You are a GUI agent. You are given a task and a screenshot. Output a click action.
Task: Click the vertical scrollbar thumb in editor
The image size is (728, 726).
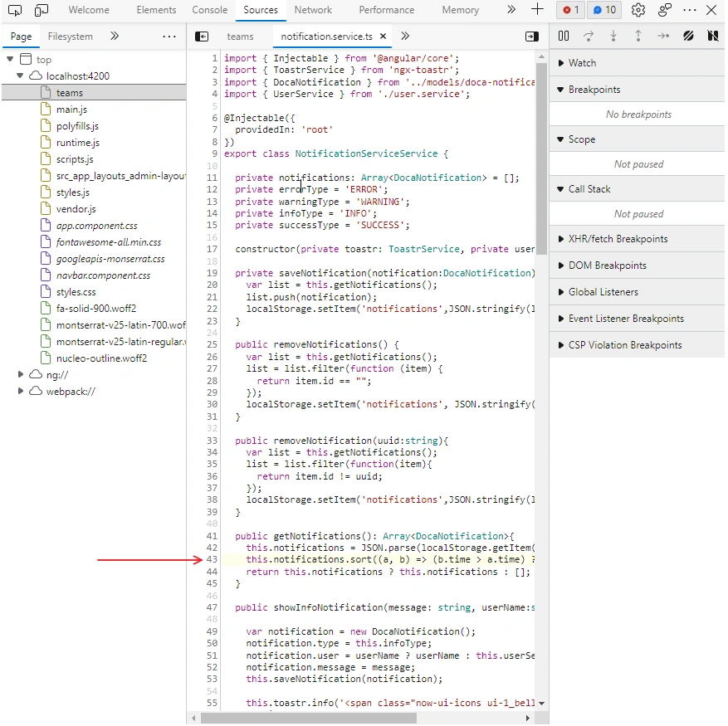tap(541, 157)
